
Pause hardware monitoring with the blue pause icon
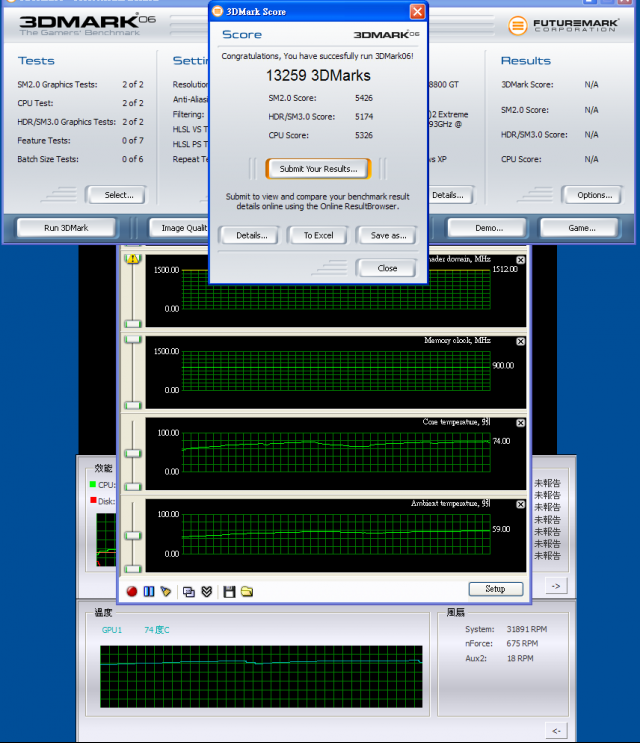click(149, 591)
